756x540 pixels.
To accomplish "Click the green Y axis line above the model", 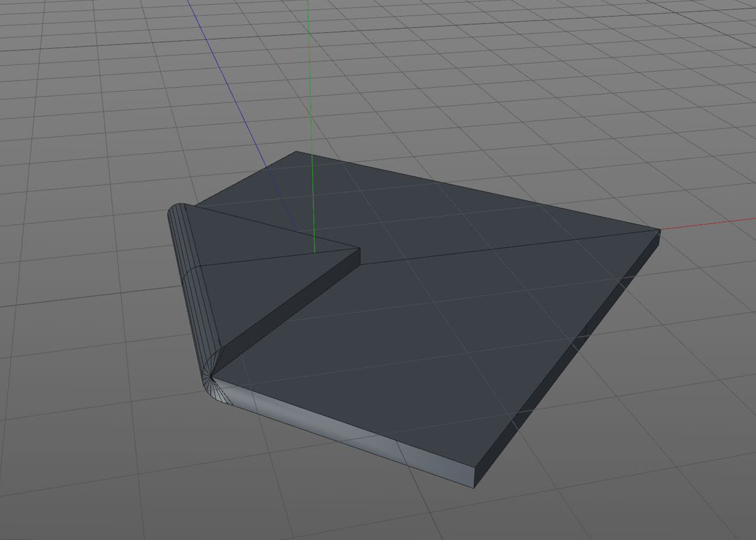I will [x=310, y=74].
